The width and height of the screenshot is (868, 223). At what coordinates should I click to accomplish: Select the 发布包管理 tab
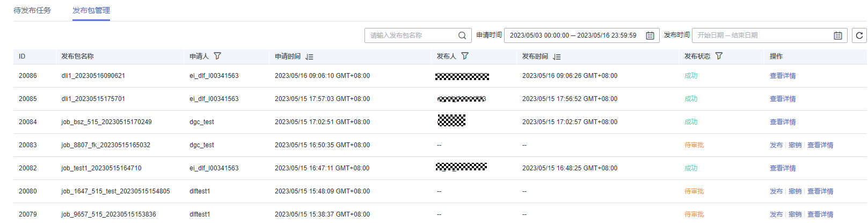click(91, 10)
